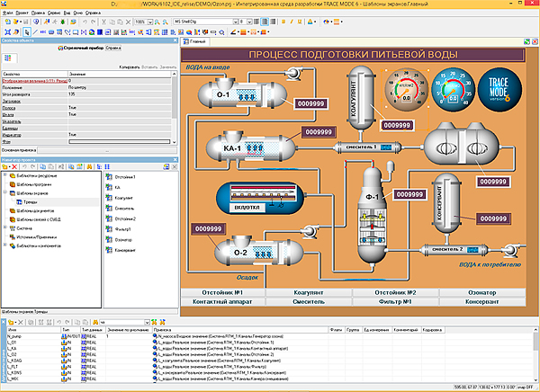
Task: Click the Фильтр №1 button
Action: [395, 301]
